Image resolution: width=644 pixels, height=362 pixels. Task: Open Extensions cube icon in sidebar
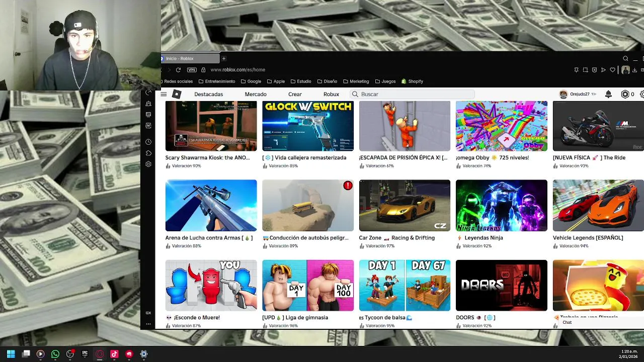148,153
